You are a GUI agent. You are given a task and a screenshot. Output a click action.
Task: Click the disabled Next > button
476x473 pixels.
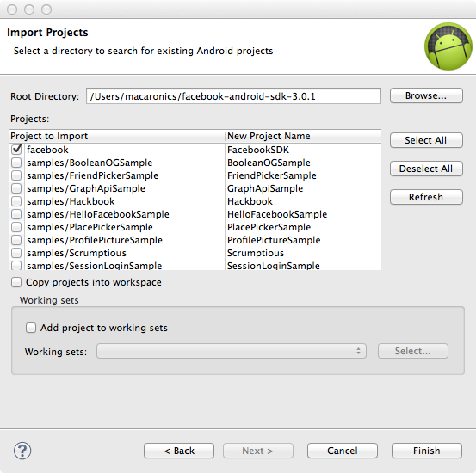pos(258,451)
